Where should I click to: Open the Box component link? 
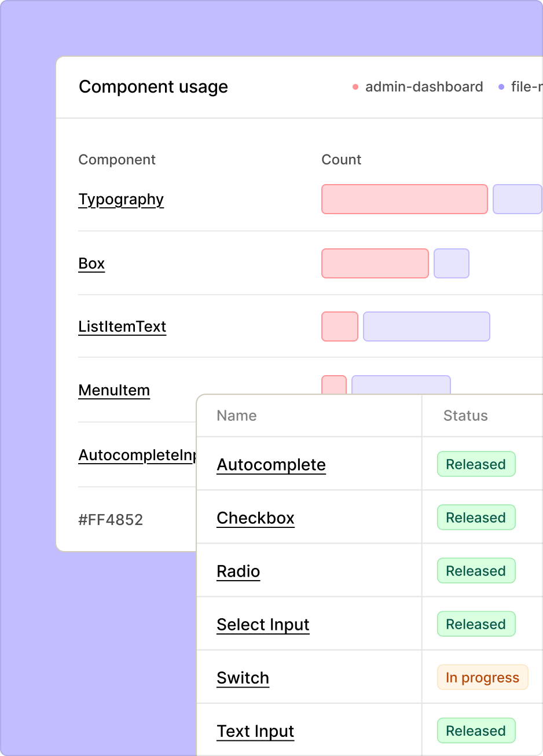pyautogui.click(x=91, y=264)
